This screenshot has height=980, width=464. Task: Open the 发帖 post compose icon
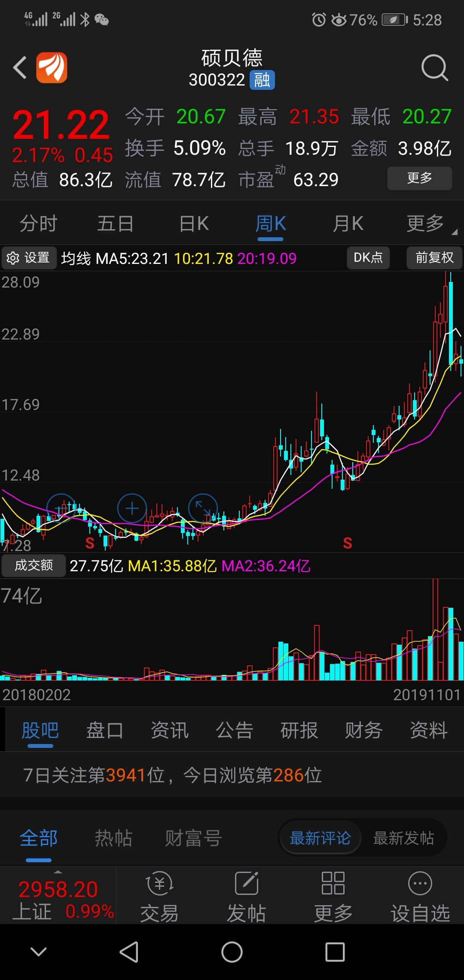[x=247, y=897]
